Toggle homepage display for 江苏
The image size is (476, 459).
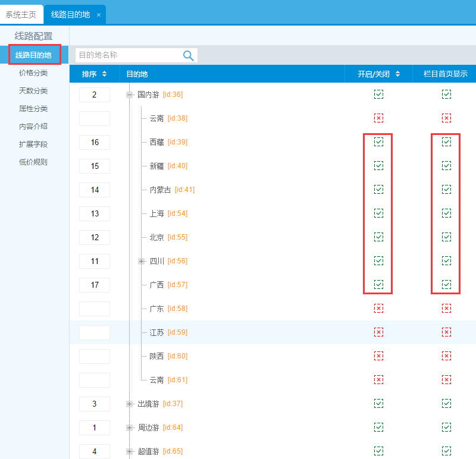click(447, 332)
